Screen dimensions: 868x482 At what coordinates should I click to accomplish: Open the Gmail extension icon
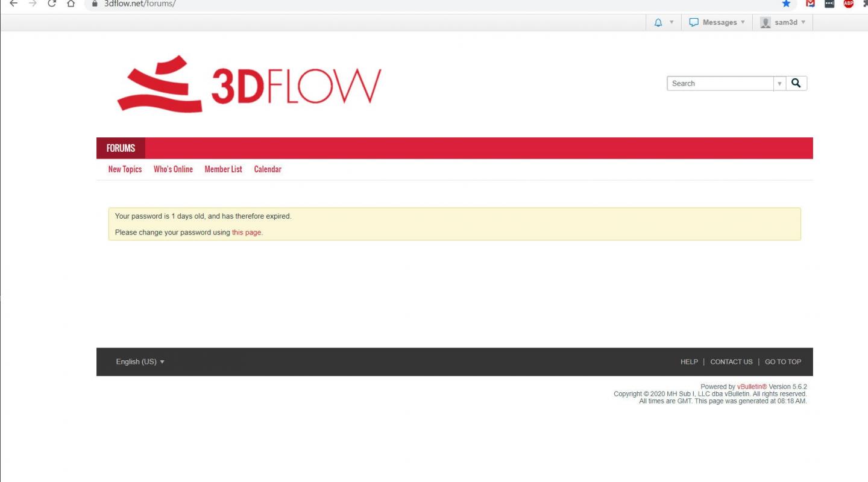tap(810, 4)
